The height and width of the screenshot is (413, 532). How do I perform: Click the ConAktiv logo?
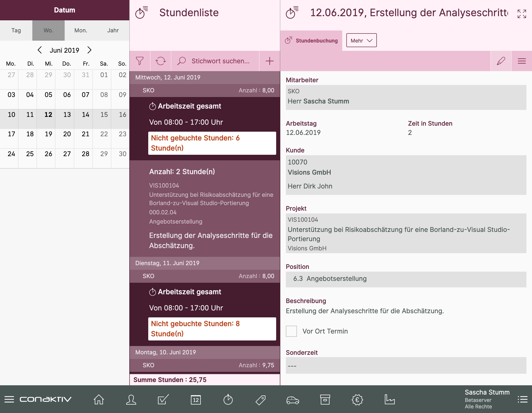click(x=45, y=399)
